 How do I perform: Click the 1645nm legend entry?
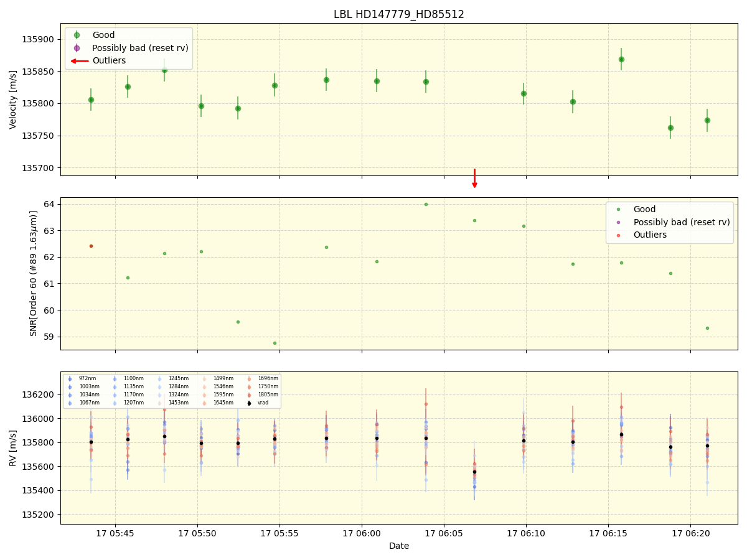coord(218,403)
